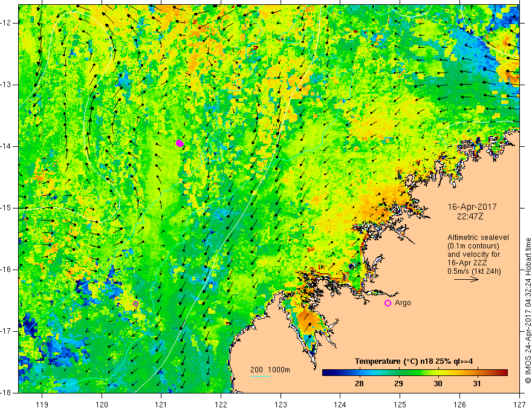Click the longitude axis label '125'
Screen dimensions: 532x411
400,404
